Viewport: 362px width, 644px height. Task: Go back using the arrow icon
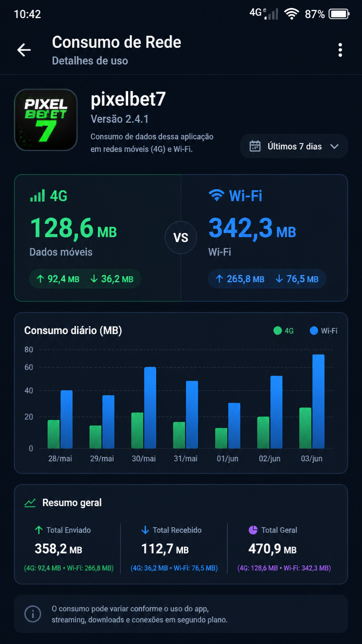click(24, 50)
